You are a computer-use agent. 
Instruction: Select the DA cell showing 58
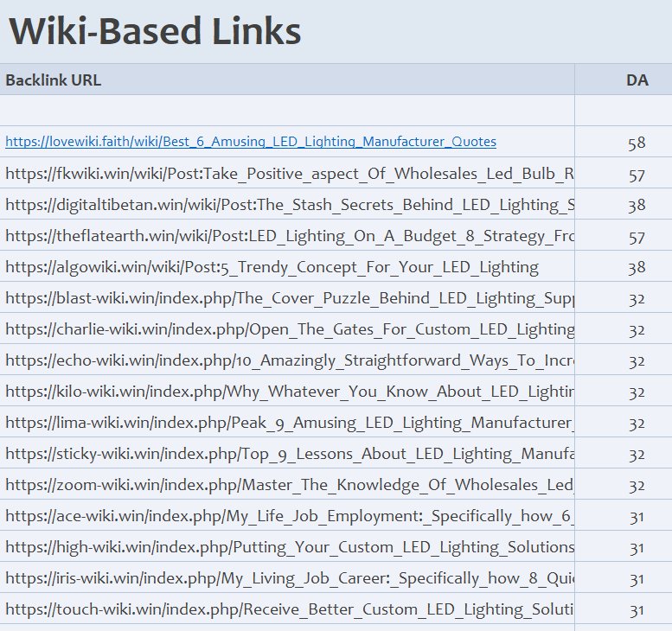637,143
